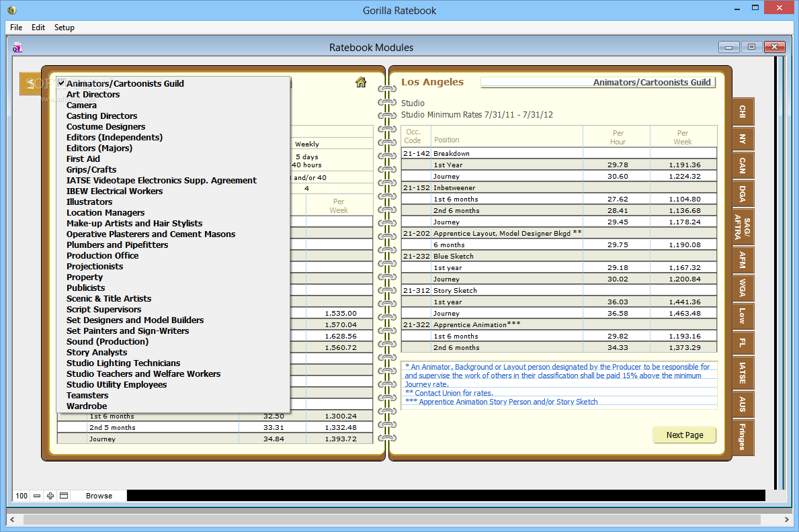This screenshot has height=532, width=799.
Task: Switch to the CAN side tab
Action: (x=743, y=166)
